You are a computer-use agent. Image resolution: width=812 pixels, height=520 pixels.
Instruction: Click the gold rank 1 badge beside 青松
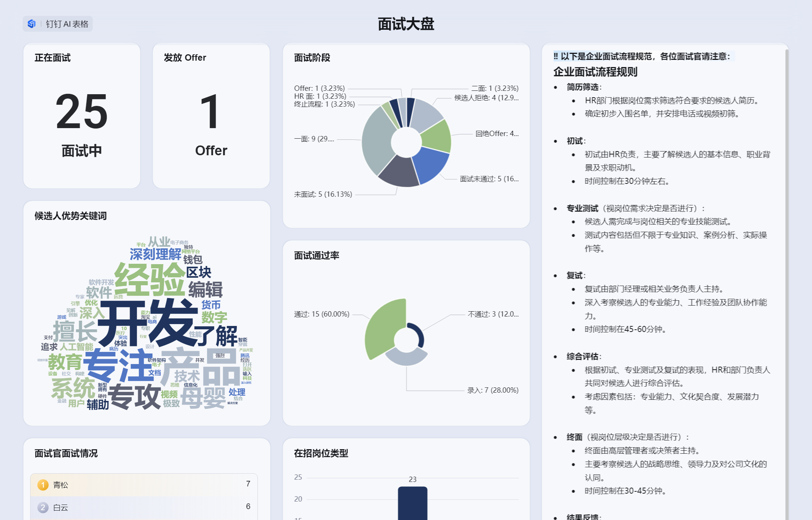(x=43, y=485)
